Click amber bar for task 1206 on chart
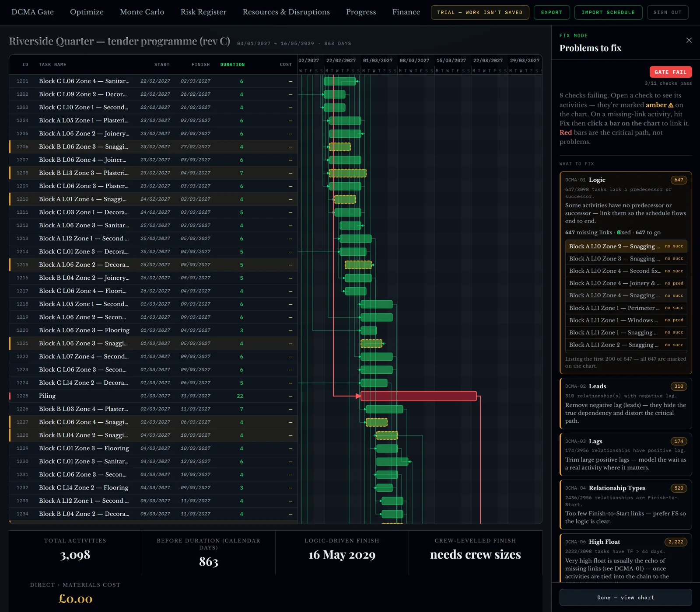 tap(340, 146)
